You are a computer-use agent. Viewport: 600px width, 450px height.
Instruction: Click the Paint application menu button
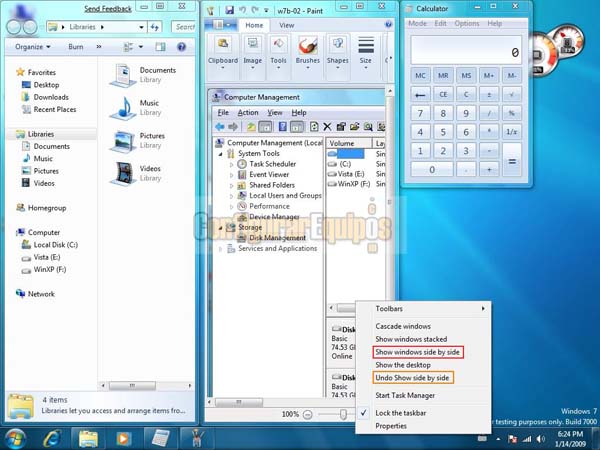click(220, 25)
